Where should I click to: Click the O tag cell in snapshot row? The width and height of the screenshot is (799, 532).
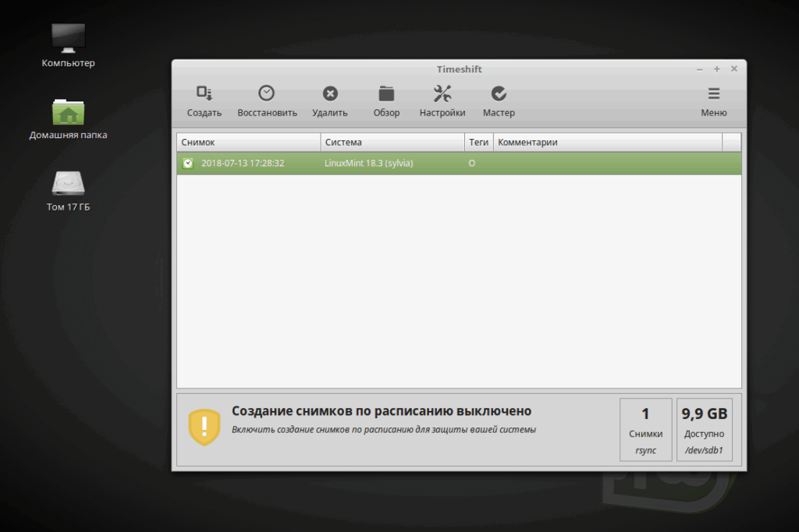472,163
